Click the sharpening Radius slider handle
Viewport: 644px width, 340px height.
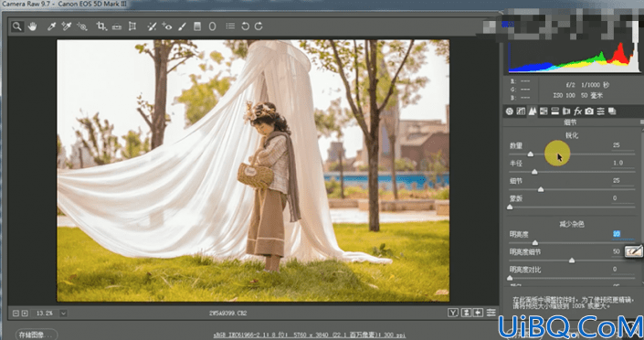[534, 172]
